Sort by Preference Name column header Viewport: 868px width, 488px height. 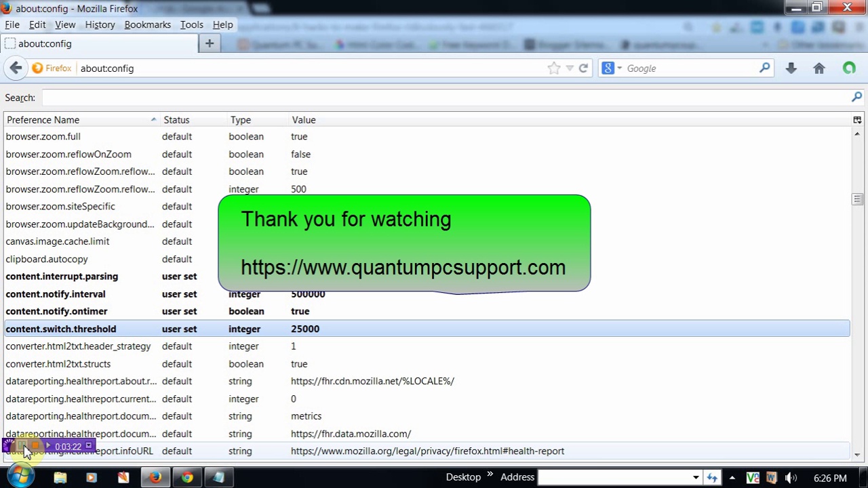coord(81,120)
